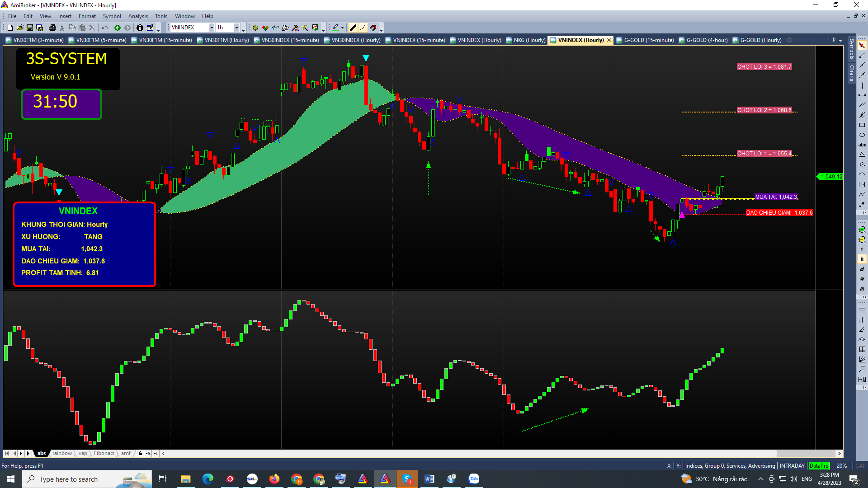
Task: Toggle the daily 'd' interval button
Action: pyautogui.click(x=862, y=269)
